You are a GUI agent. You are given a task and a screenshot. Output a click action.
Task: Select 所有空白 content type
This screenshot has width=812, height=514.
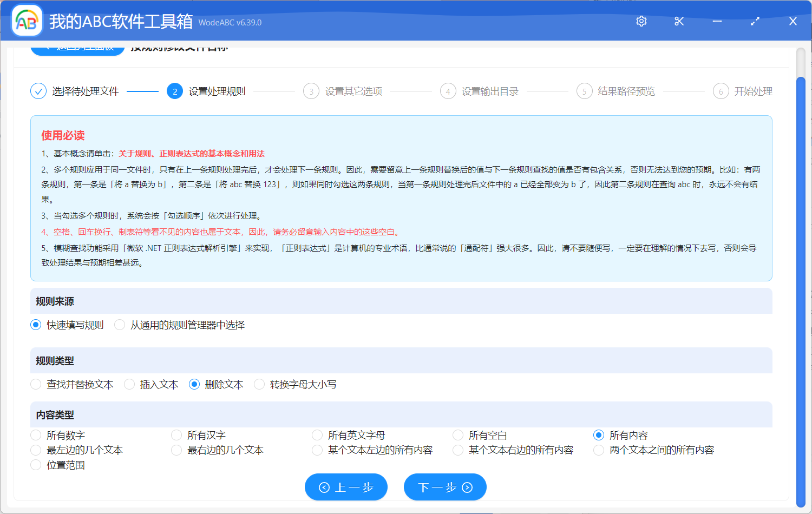coord(457,434)
